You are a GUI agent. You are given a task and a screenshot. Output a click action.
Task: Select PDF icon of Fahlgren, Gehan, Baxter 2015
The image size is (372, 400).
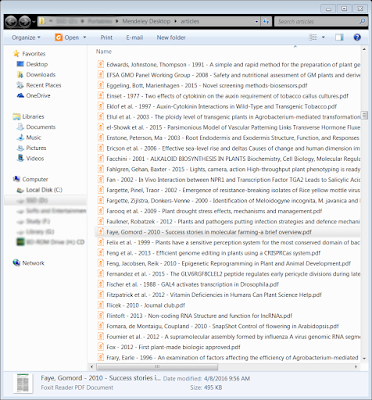101,169
